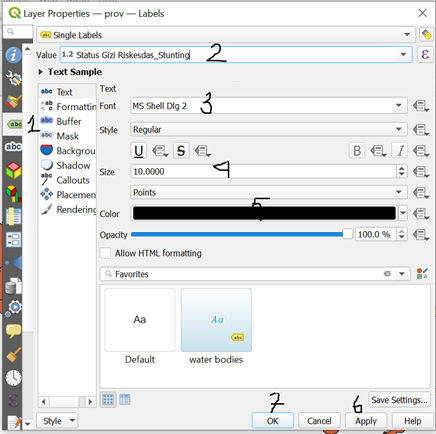
Task: Open data-defined override for Font
Action: 421,106
